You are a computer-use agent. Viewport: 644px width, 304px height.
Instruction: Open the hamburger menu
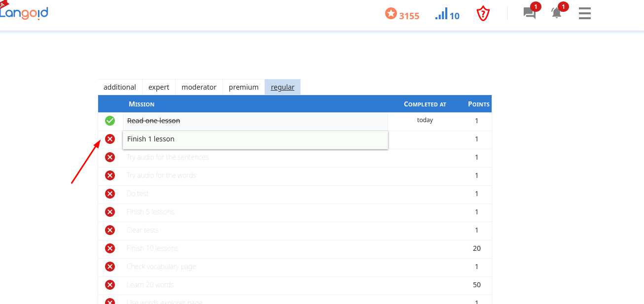pos(585,13)
